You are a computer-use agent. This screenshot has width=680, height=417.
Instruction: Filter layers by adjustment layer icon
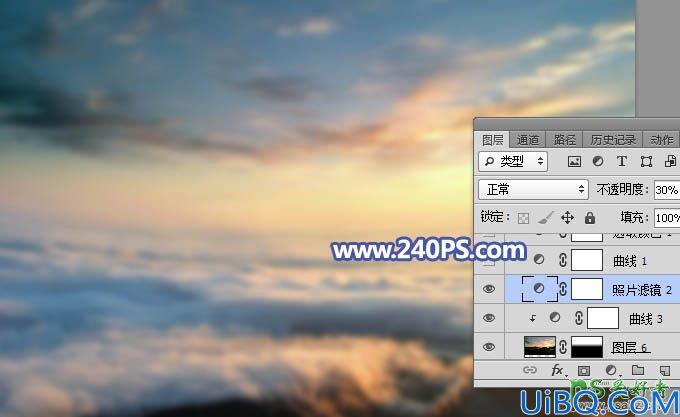(598, 161)
